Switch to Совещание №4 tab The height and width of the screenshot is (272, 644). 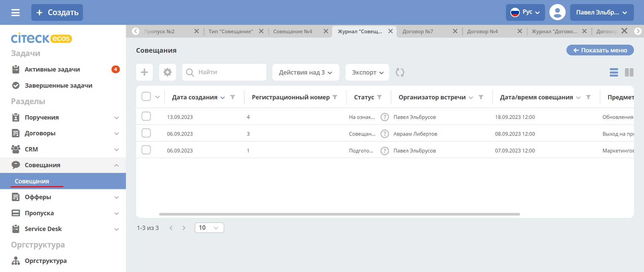[292, 32]
